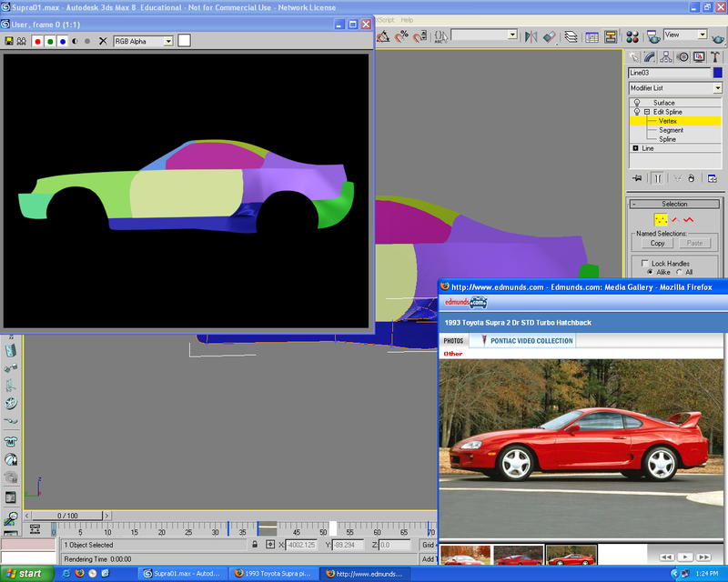Open the object color swatch next to Line03
The width and height of the screenshot is (728, 582).
coord(718,73)
